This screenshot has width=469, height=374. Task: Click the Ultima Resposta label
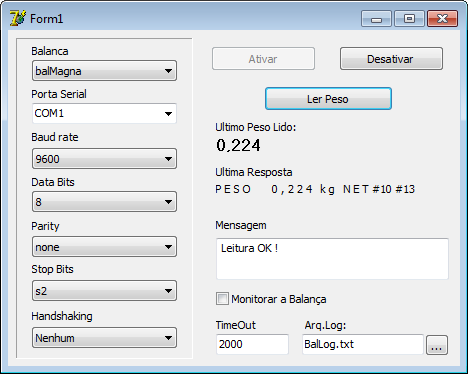click(254, 172)
